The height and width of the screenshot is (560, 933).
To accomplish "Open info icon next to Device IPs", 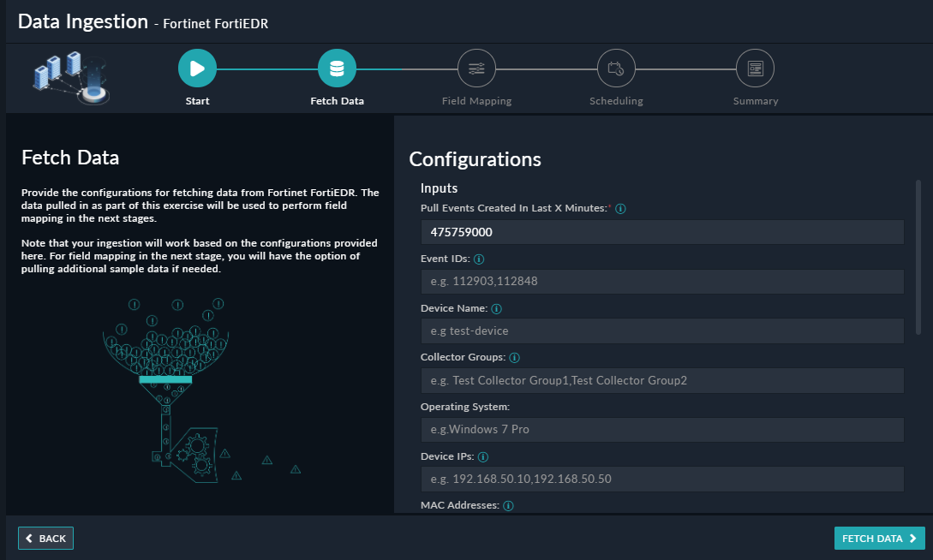I will 483,456.
